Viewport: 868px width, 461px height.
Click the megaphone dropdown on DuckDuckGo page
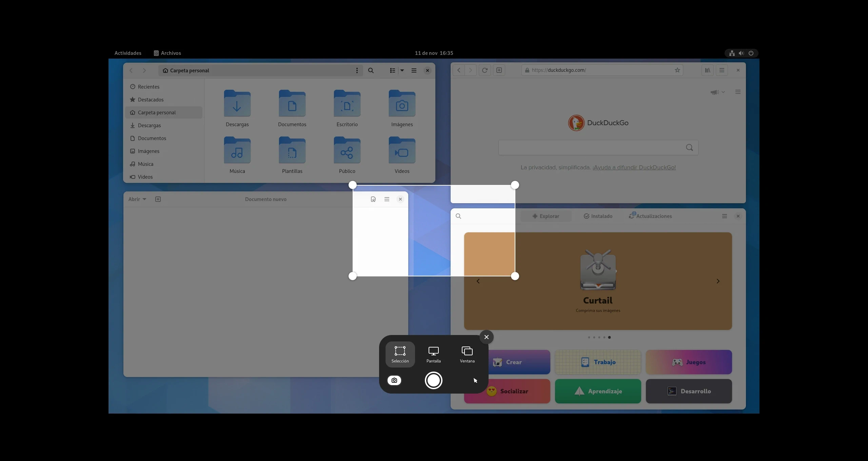(x=717, y=92)
